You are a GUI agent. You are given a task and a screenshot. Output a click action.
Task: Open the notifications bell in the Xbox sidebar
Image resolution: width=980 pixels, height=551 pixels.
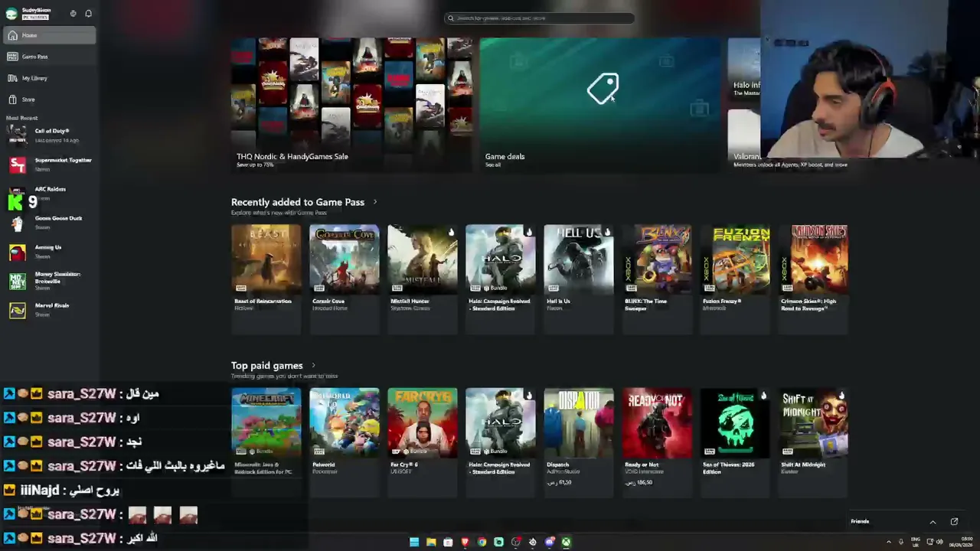coord(88,13)
